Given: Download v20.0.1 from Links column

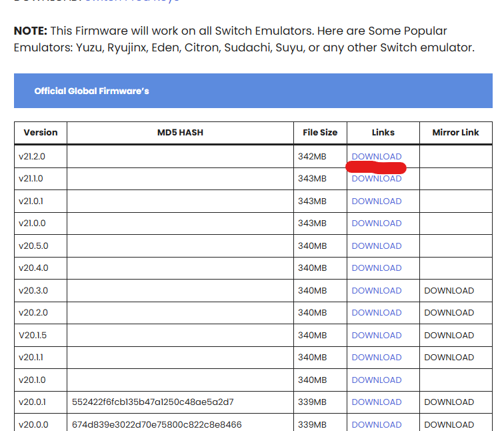Looking at the screenshot, I should [377, 402].
